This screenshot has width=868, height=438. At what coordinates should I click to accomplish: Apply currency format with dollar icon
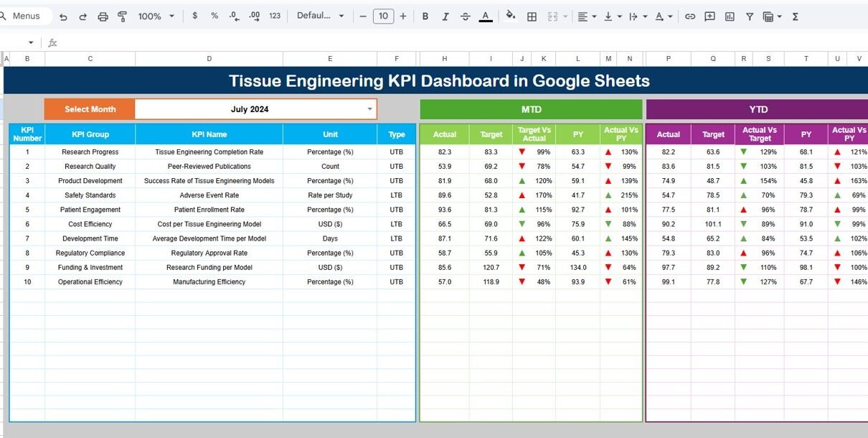point(194,16)
